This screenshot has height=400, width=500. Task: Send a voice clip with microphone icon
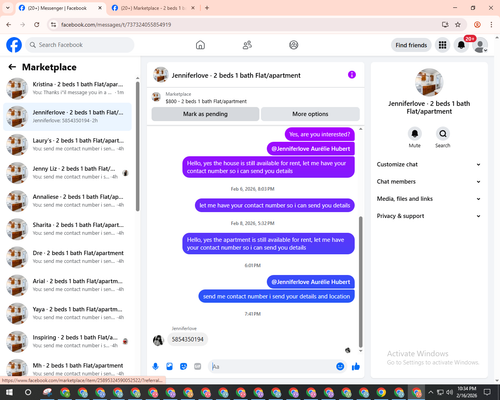pyautogui.click(x=155, y=367)
